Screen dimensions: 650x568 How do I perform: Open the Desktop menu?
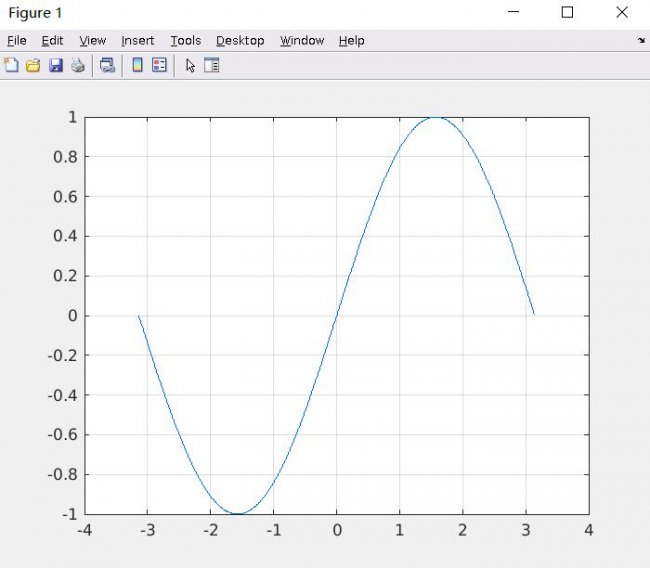[x=240, y=41]
